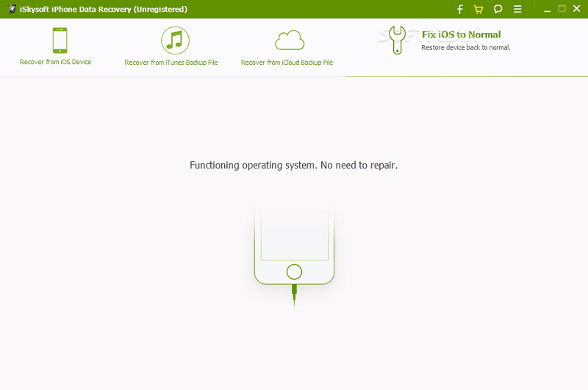Click the home button on phone illustration
Image resolution: width=588 pixels, height=390 pixels.
click(294, 270)
